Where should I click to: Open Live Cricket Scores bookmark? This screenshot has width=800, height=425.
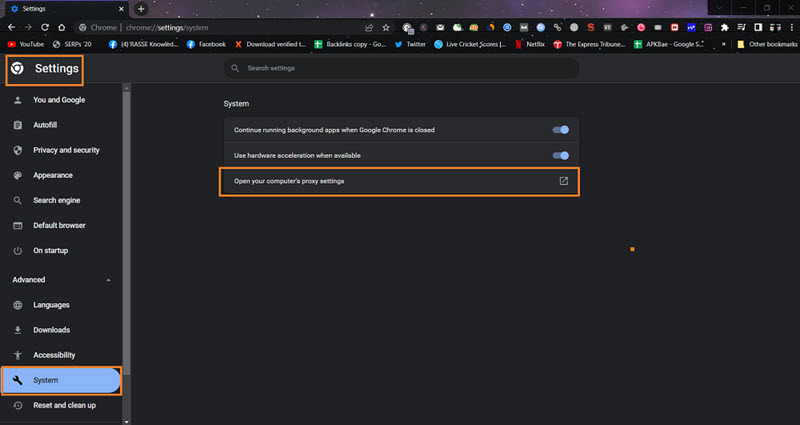point(470,44)
